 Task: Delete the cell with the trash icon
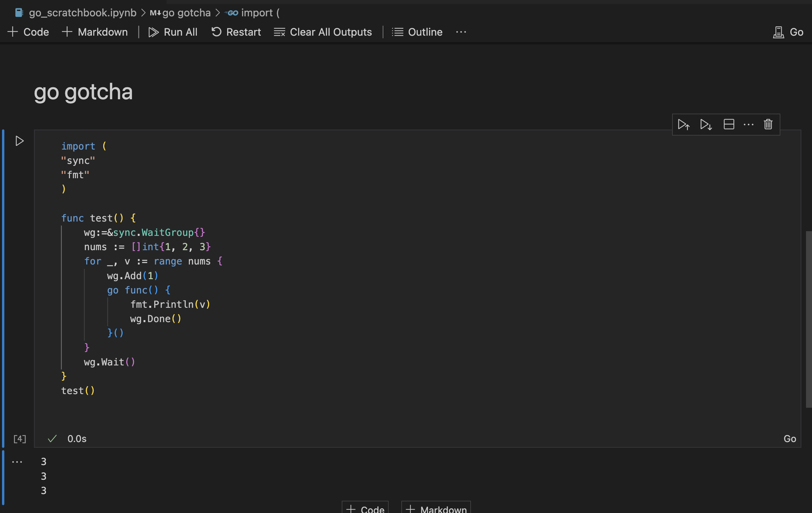pyautogui.click(x=768, y=125)
